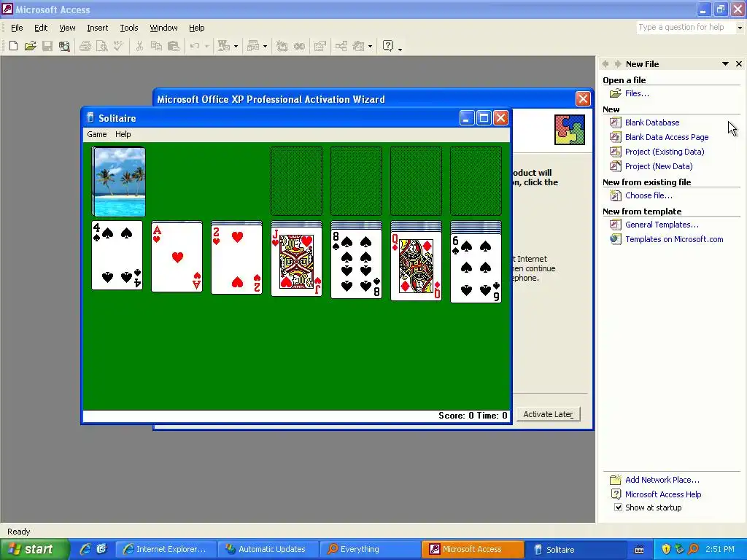
Task: Switch to Automatic Updates taskbar button
Action: click(267, 549)
